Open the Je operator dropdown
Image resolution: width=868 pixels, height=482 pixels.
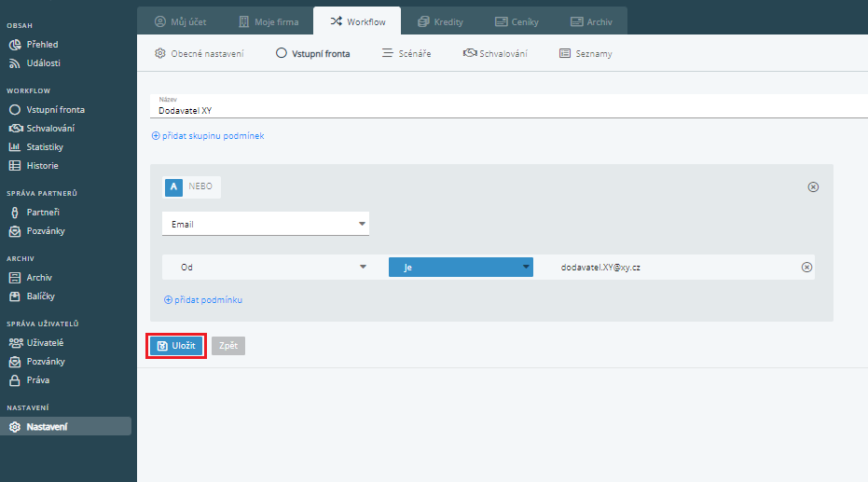click(460, 268)
